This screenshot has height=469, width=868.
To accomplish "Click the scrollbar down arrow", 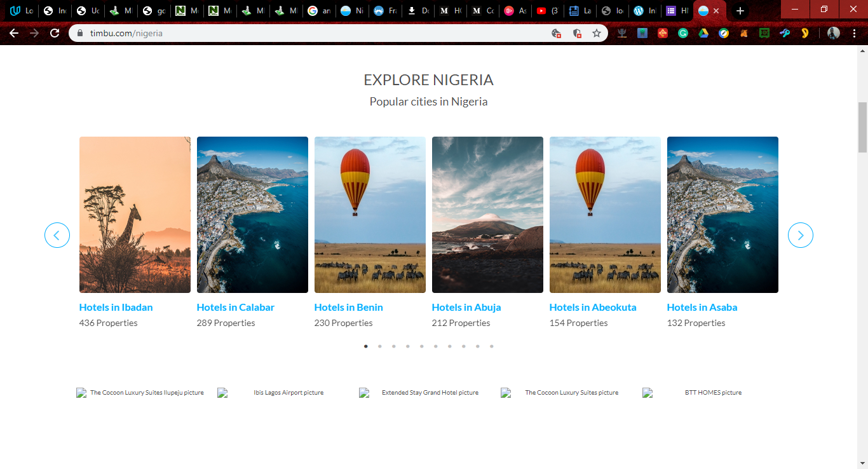I will click(862, 463).
